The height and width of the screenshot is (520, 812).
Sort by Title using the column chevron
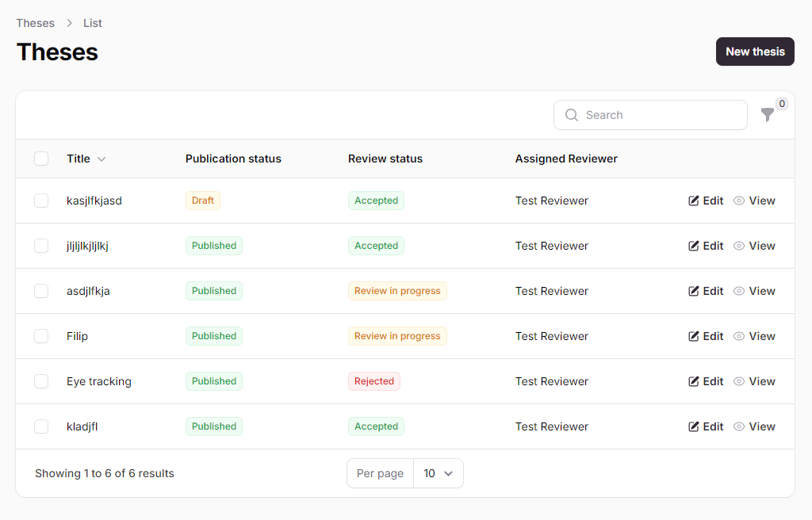click(101, 159)
